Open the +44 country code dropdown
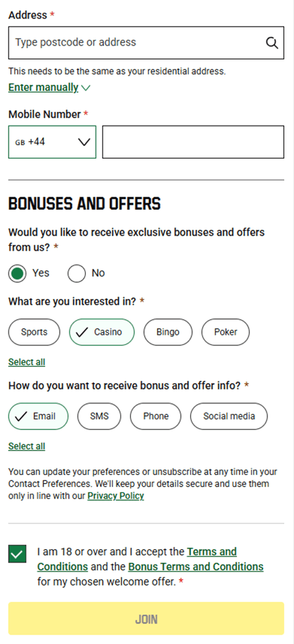 coord(52,142)
